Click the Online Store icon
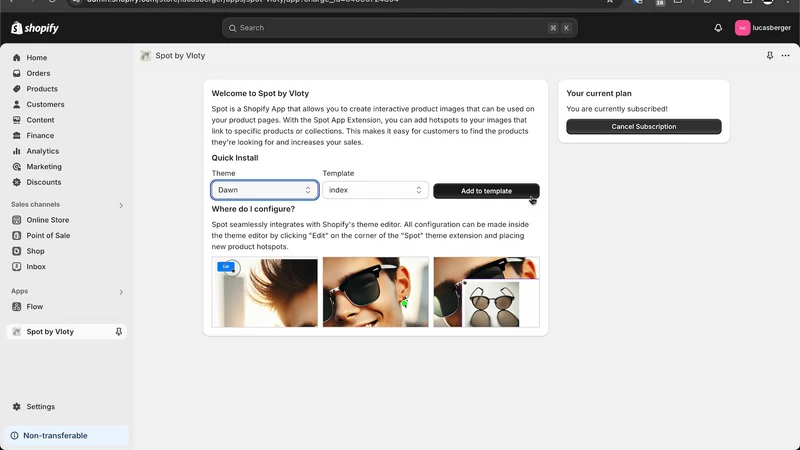 (x=17, y=220)
